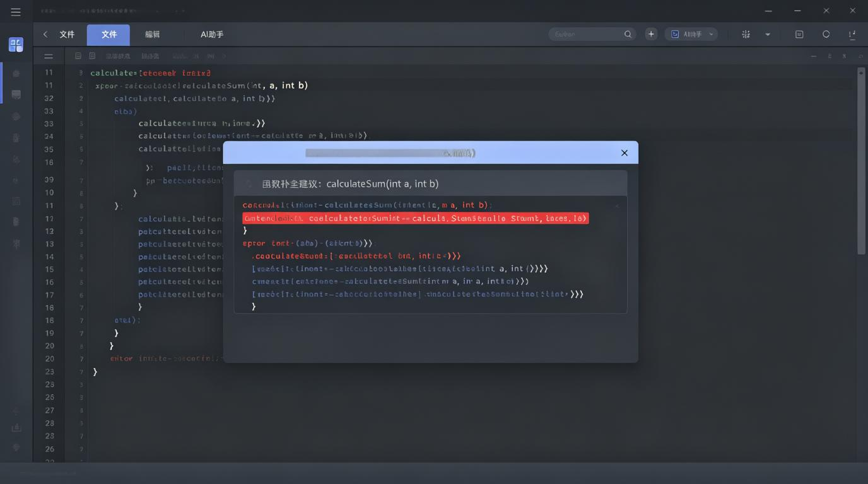Dismiss the code preview with its small x
The width and height of the screenshot is (868, 484).
(617, 205)
